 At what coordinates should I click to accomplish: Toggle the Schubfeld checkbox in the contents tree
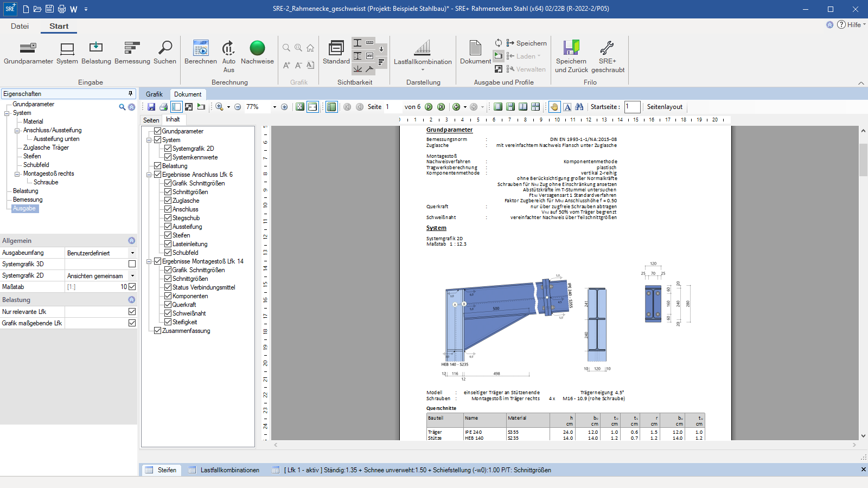coord(168,253)
